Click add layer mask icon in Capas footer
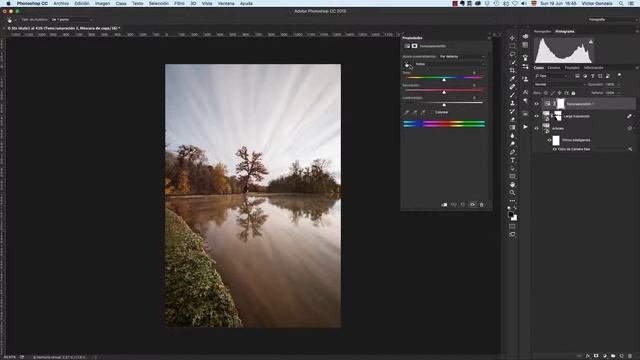The height and width of the screenshot is (360, 640). [x=596, y=356]
